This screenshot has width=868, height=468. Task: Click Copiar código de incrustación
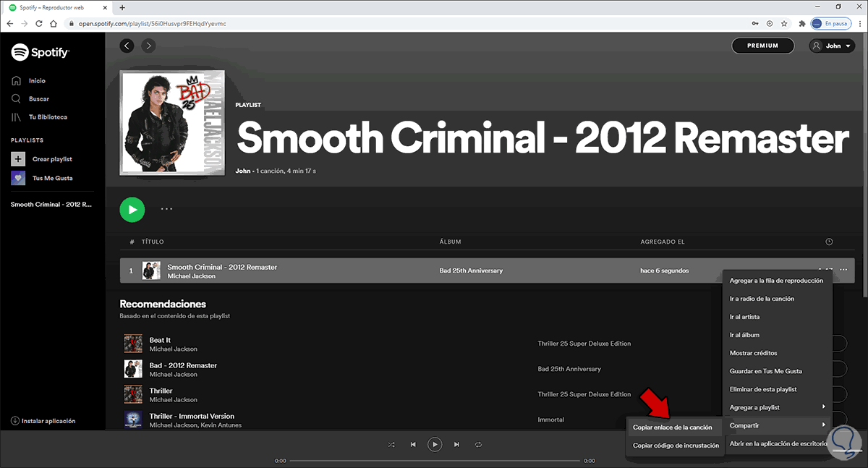(x=676, y=446)
